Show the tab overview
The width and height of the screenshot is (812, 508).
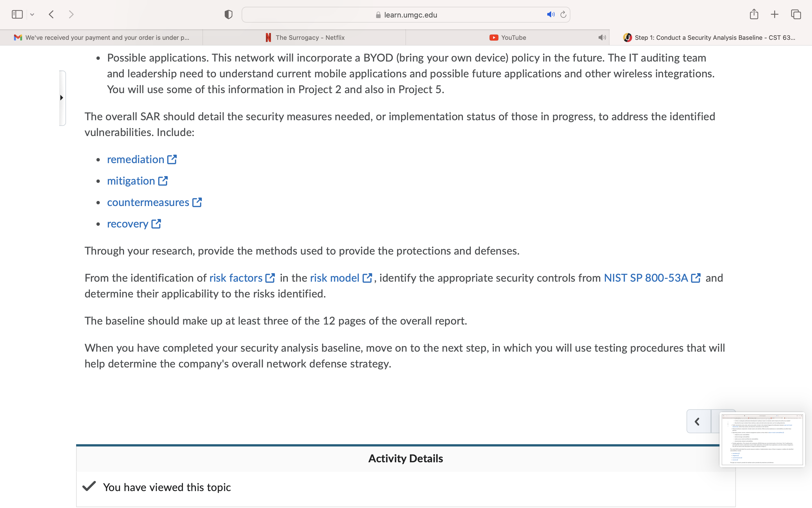point(796,14)
